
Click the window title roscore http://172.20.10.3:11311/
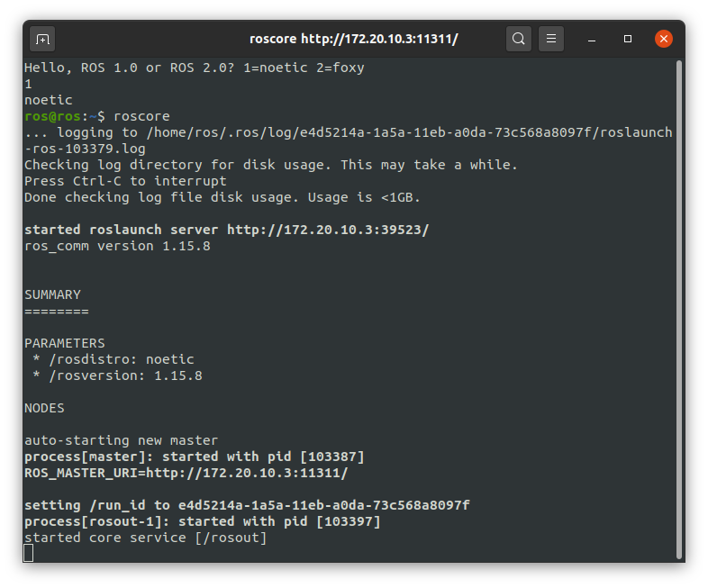pyautogui.click(x=353, y=39)
